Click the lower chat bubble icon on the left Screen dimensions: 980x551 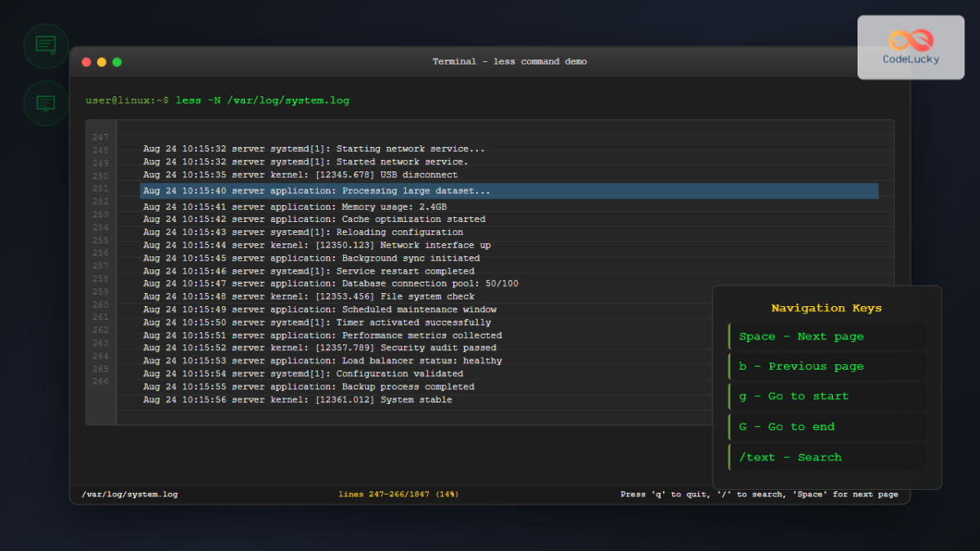coord(46,104)
